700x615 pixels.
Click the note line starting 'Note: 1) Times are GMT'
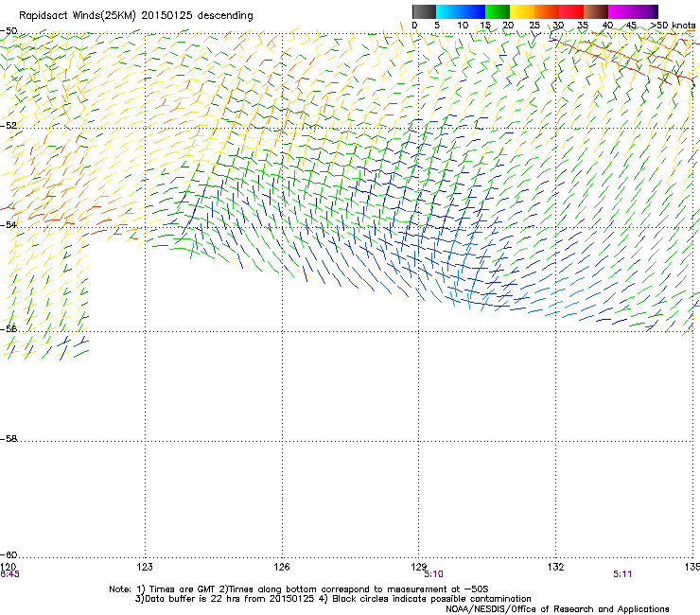point(299,589)
